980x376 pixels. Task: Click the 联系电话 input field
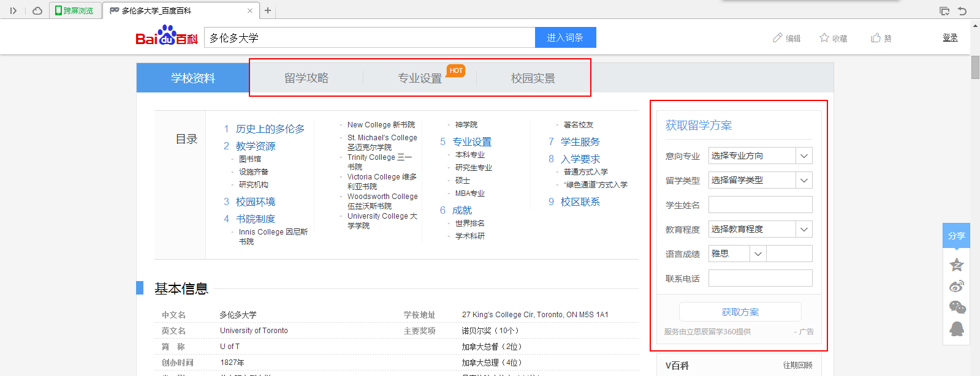coord(761,278)
